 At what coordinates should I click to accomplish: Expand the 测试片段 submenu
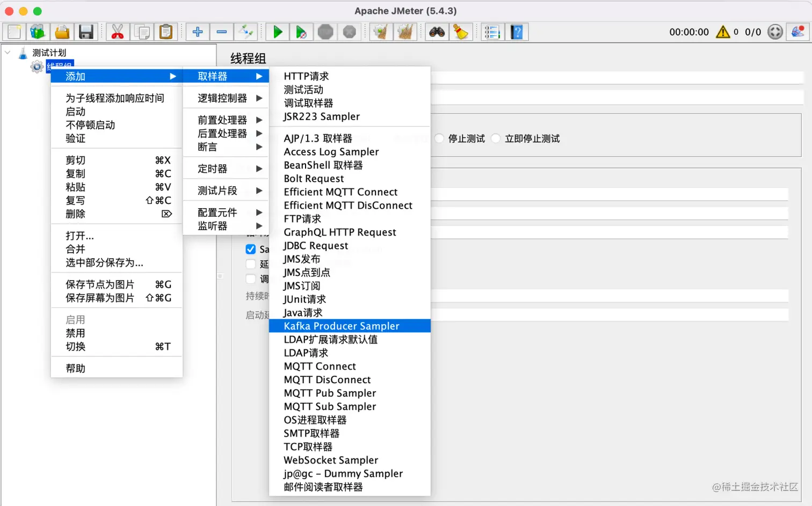226,191
